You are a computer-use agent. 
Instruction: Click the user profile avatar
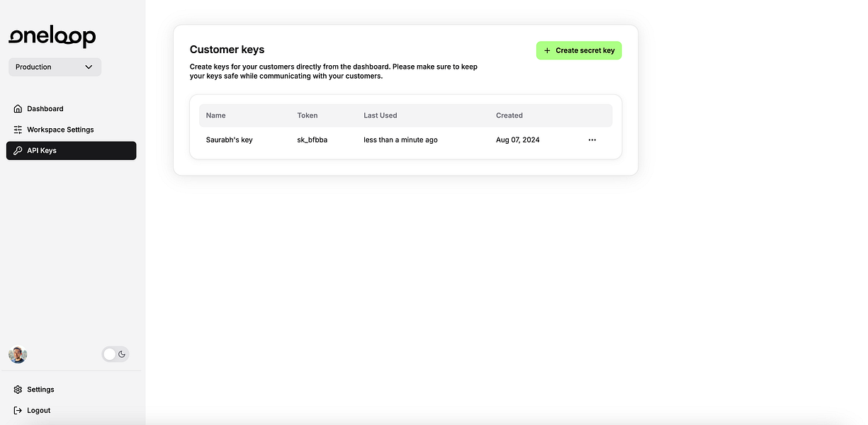click(18, 354)
